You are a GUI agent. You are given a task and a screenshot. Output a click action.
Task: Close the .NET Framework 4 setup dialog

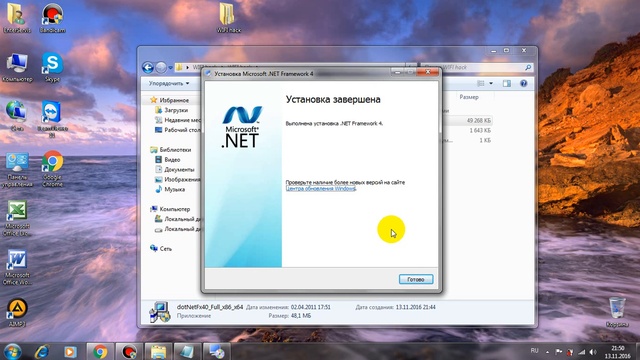coord(427,72)
